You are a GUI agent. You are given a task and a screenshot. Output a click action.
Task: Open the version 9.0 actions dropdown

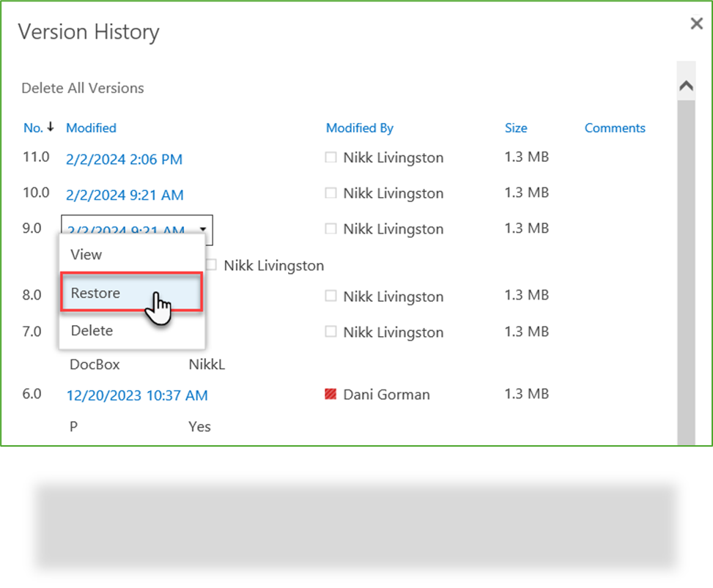(203, 230)
